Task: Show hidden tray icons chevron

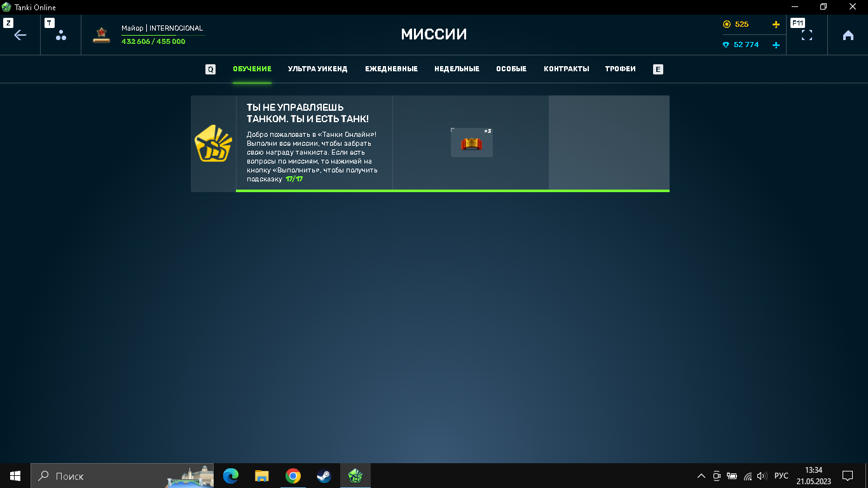Action: coord(701,476)
